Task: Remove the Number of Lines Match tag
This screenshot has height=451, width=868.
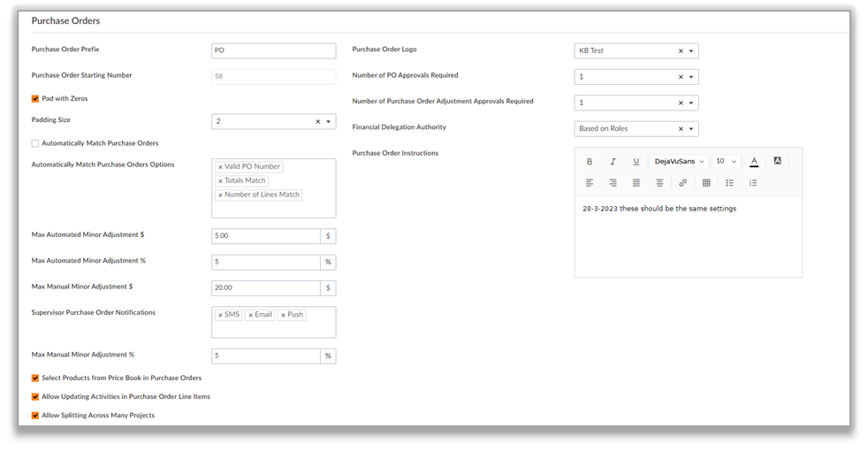Action: [220, 195]
